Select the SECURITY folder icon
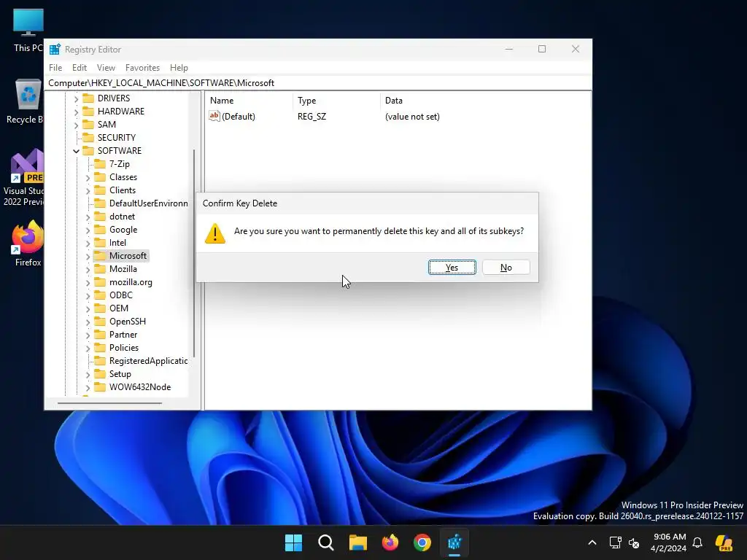The image size is (747, 560). pos(88,138)
